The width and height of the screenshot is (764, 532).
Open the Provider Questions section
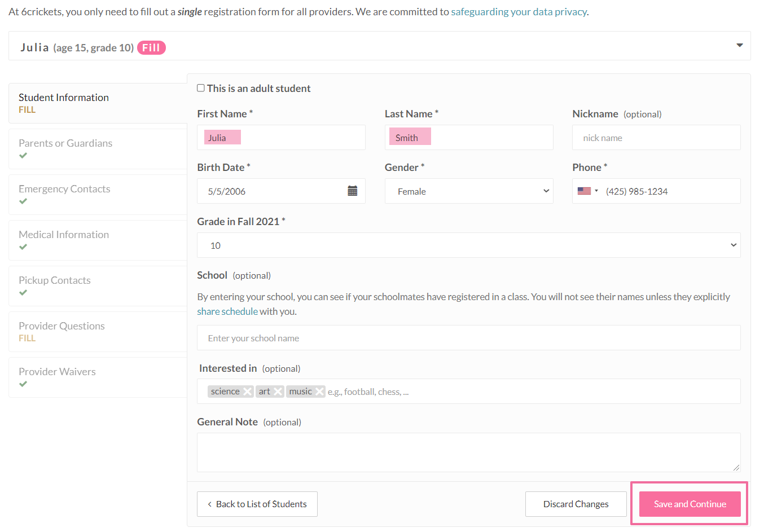62,326
